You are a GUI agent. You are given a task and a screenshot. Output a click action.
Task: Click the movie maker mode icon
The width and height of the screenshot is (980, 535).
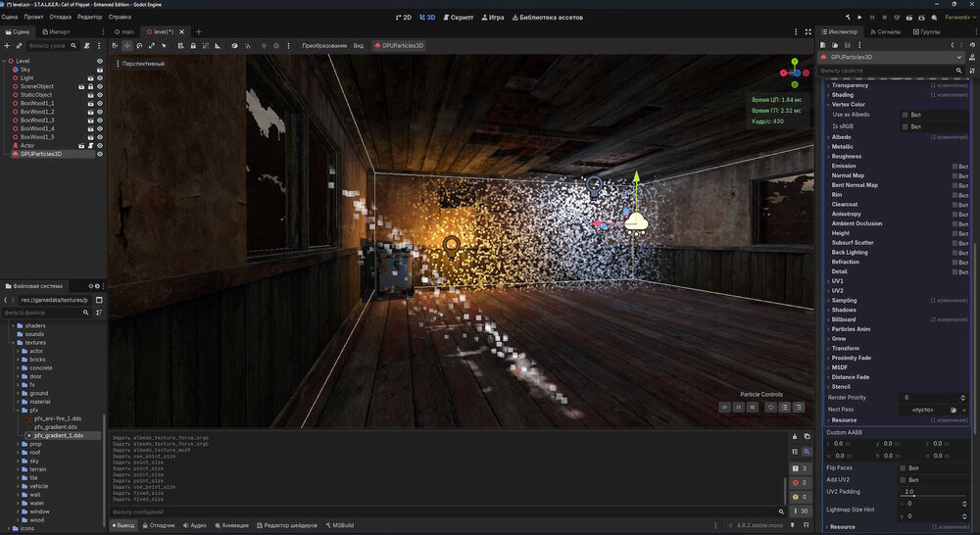[934, 18]
